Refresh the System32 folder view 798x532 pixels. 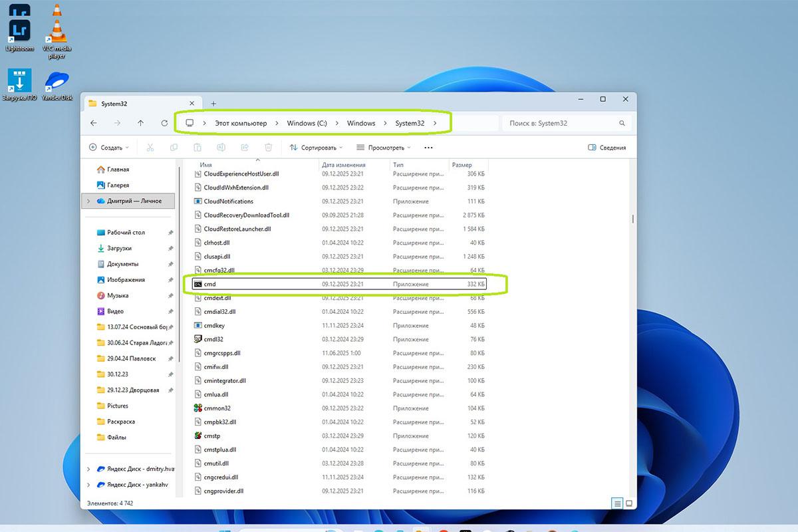point(164,123)
